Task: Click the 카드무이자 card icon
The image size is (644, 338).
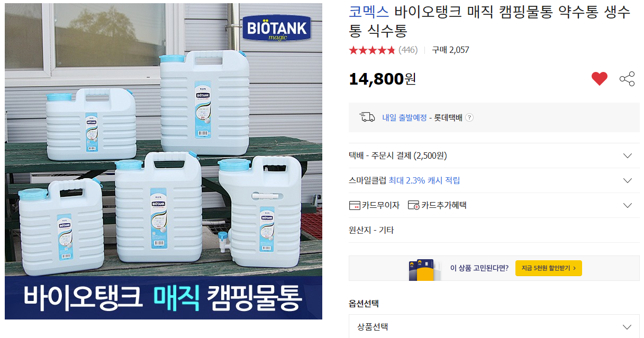Action: click(x=355, y=205)
